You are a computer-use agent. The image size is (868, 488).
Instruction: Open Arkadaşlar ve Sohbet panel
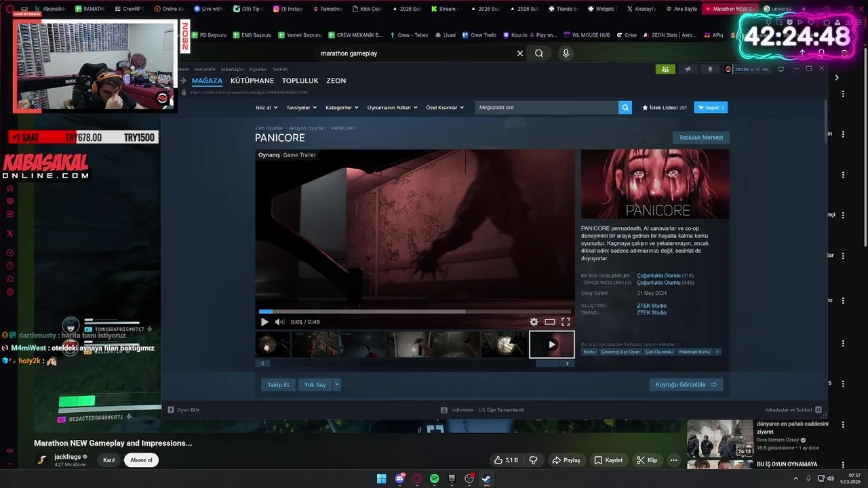[x=793, y=409]
